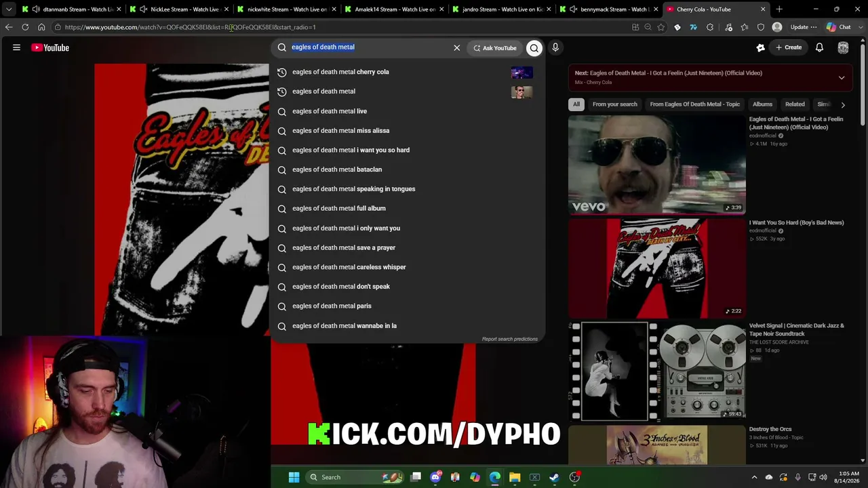Reload the current page
The width and height of the screenshot is (868, 488).
25,27
